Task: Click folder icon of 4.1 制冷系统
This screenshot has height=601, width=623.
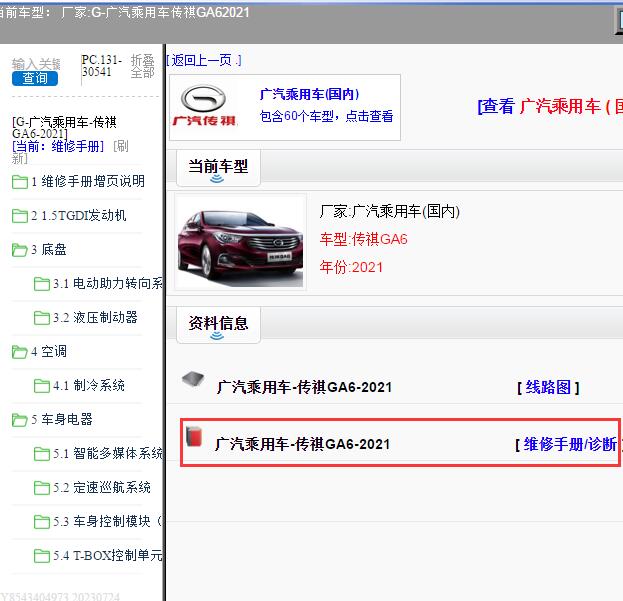Action: [42, 386]
